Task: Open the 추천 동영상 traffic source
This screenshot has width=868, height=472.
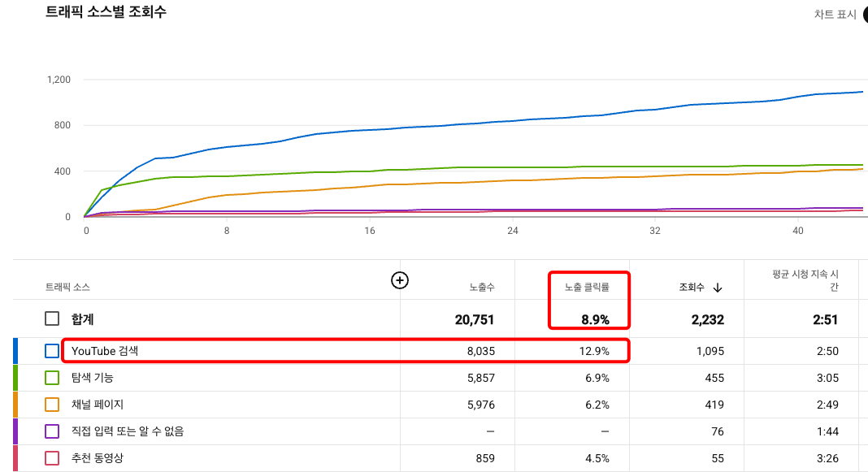Action: coord(97,458)
